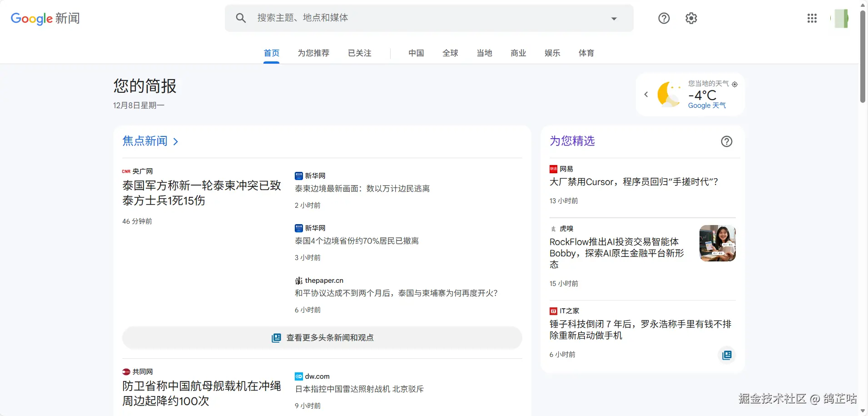
Task: Select the 娱乐 tab
Action: click(552, 53)
